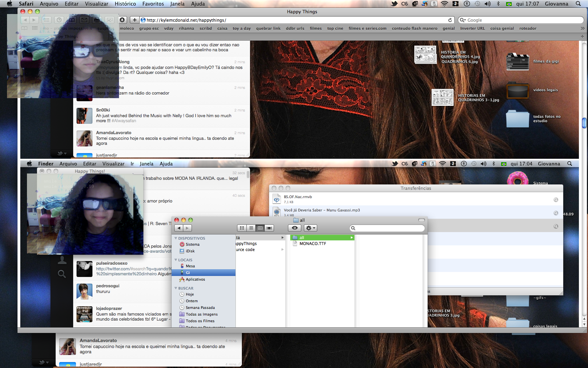This screenshot has width=588, height=368.
Task: Reveal the Manu Gavassi mp3 with its magnifier icon
Action: tap(555, 213)
